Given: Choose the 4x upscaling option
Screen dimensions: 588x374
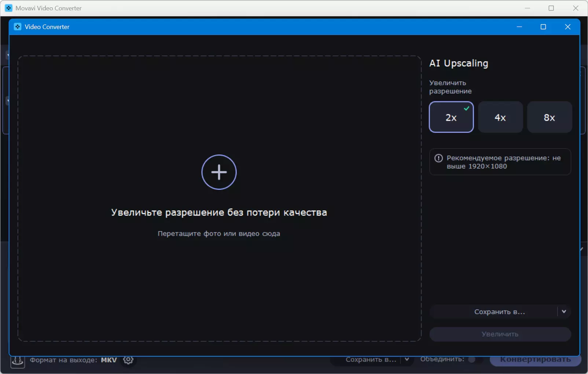Looking at the screenshot, I should click(500, 117).
